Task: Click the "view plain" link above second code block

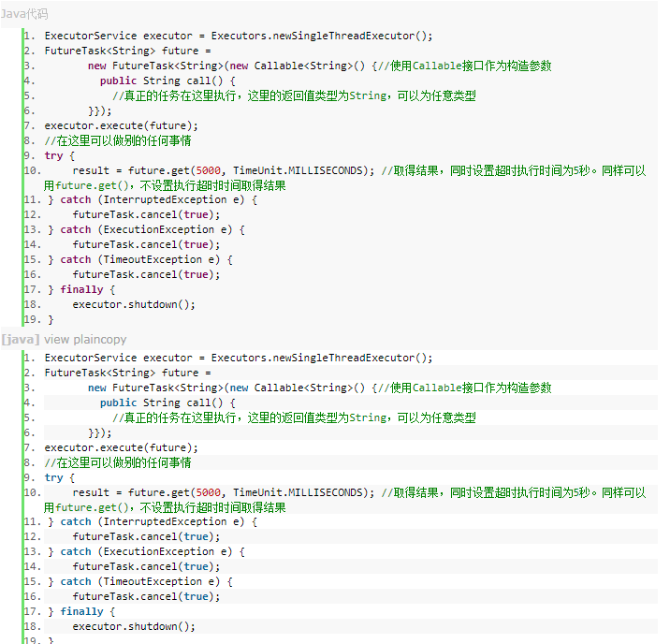Action: 71,340
